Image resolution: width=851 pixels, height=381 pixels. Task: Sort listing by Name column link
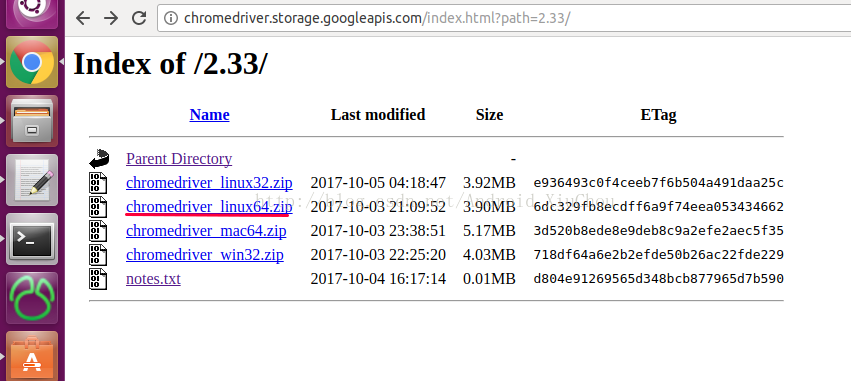(x=209, y=115)
